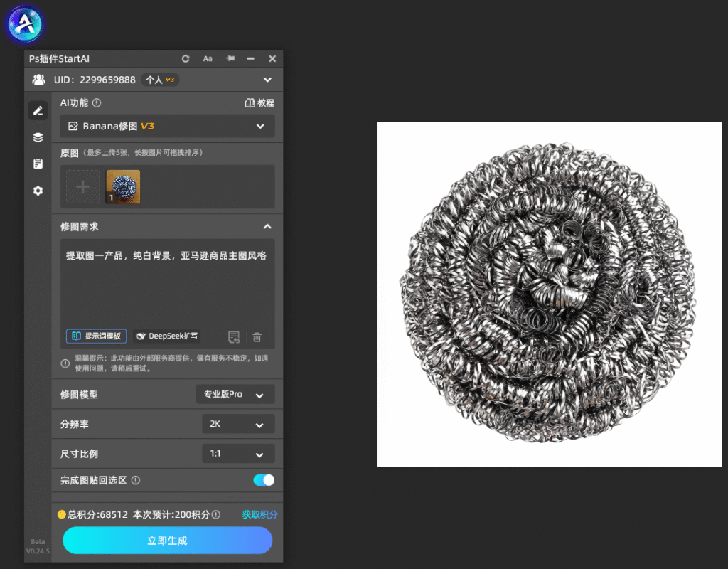Click the 立即生成 generate button
The width and height of the screenshot is (728, 569).
coord(167,541)
